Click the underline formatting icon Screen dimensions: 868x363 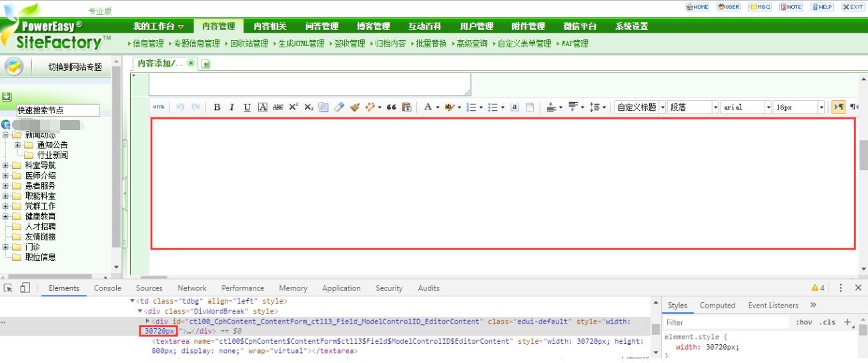[247, 107]
